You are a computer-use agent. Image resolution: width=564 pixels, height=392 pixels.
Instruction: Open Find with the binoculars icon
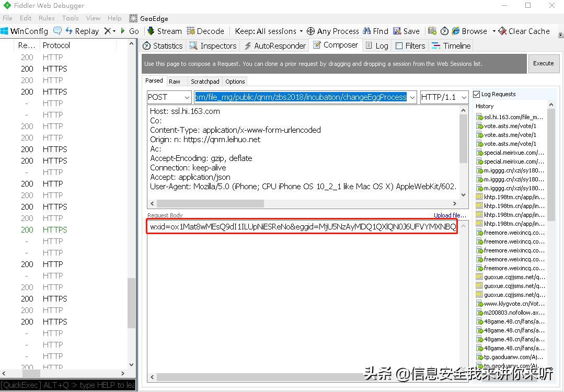[367, 31]
